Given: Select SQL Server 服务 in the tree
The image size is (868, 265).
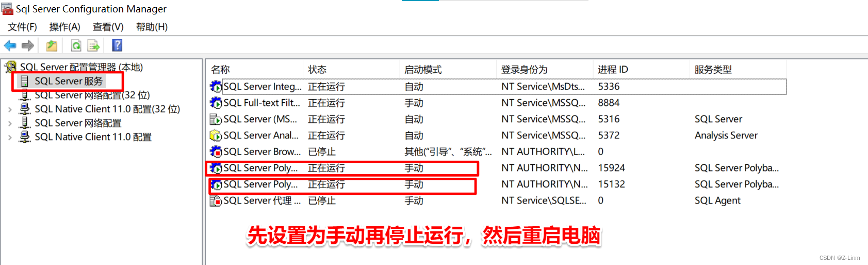Looking at the screenshot, I should tap(69, 81).
